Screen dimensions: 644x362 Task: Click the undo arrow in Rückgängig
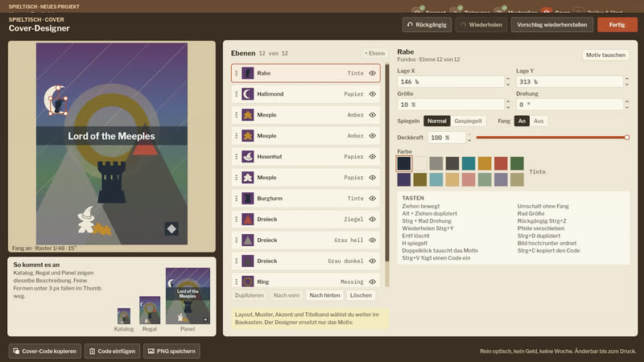(410, 25)
